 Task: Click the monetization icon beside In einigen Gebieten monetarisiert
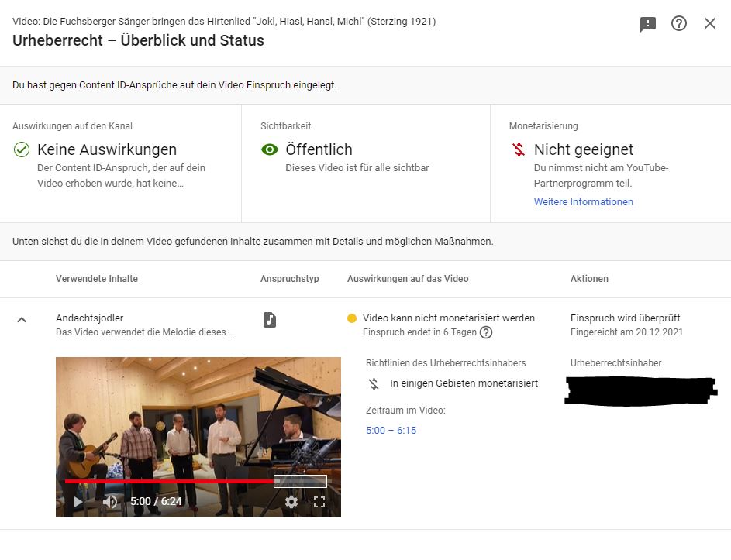[374, 383]
